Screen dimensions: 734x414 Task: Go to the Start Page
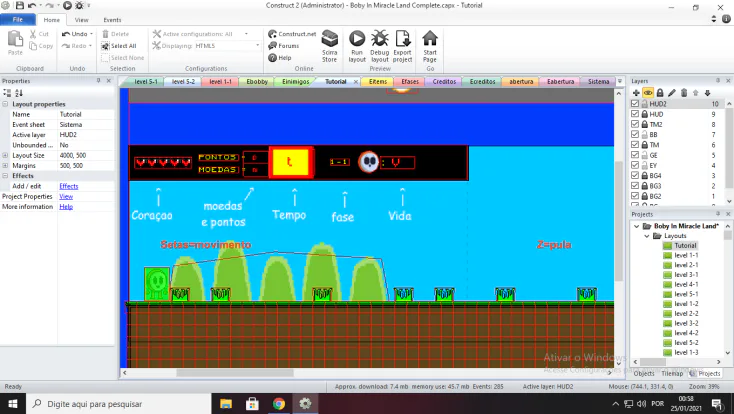click(x=430, y=46)
